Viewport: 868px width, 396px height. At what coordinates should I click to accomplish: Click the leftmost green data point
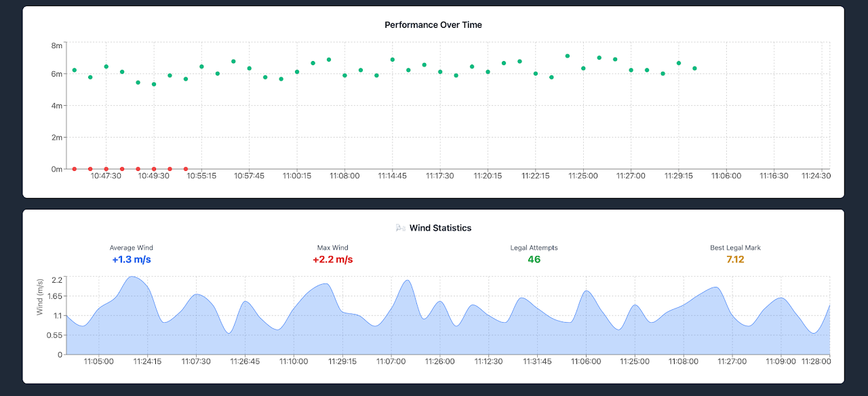[x=75, y=70]
